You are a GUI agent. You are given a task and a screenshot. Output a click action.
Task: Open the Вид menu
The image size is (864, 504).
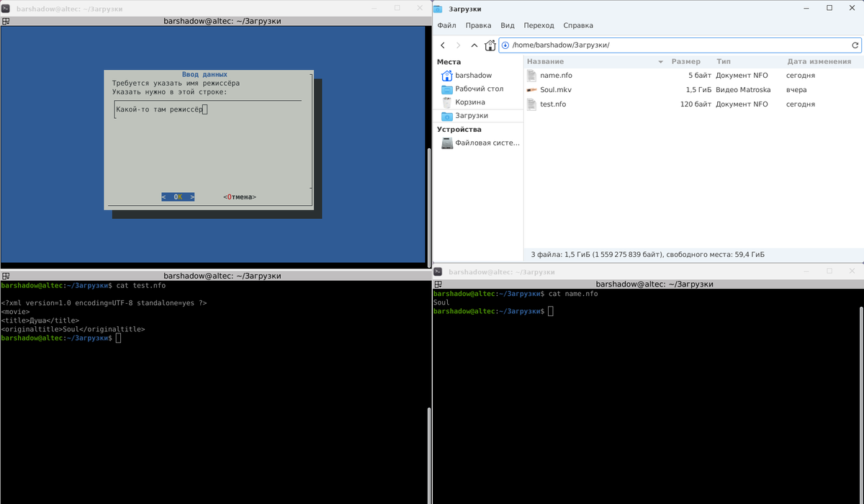[508, 25]
